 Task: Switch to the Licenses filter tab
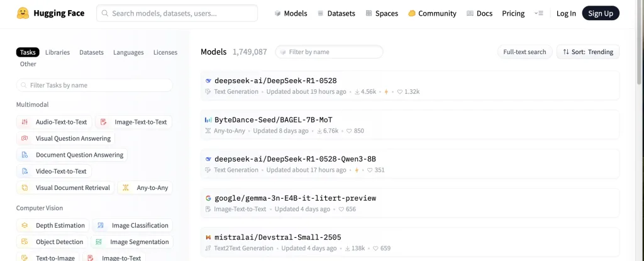coord(165,52)
